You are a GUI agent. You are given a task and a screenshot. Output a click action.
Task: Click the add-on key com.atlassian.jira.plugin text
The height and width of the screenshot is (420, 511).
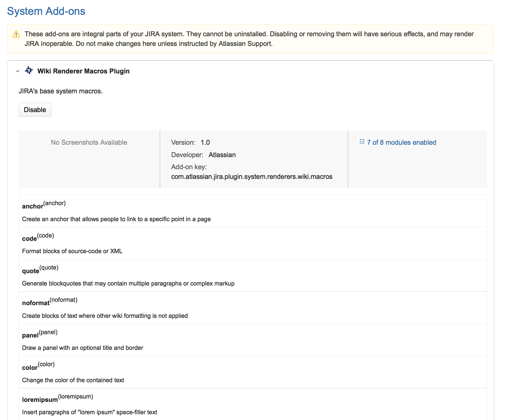252,177
